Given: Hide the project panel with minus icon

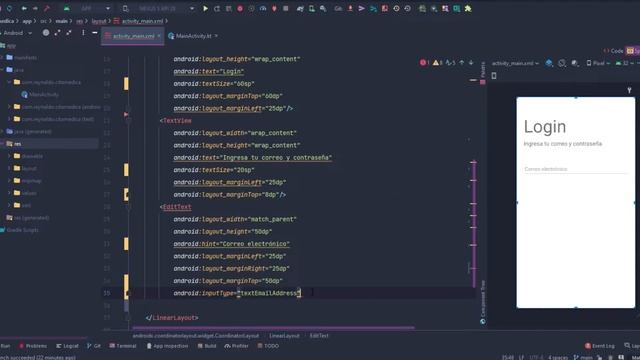Looking at the screenshot, I should [95, 33].
